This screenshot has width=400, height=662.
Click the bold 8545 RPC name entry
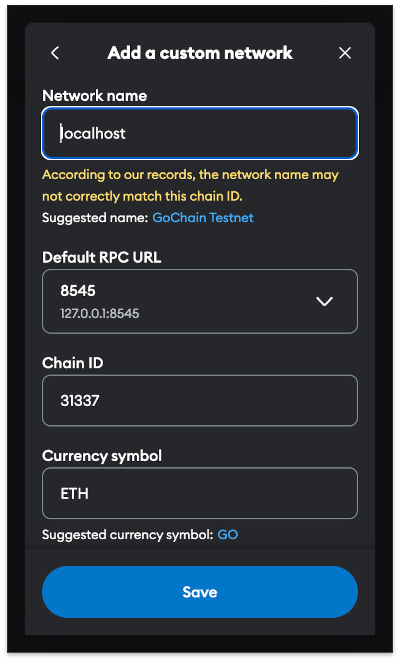click(x=78, y=291)
